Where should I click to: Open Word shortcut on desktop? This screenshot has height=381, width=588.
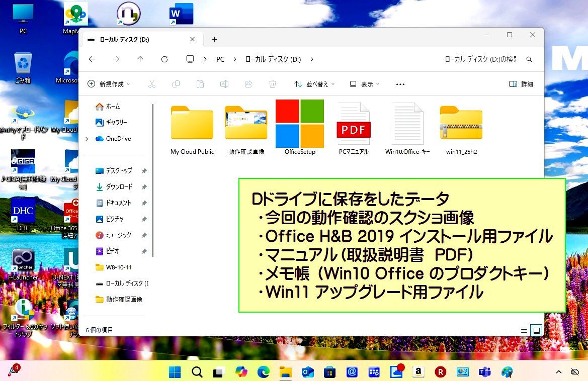tap(182, 14)
